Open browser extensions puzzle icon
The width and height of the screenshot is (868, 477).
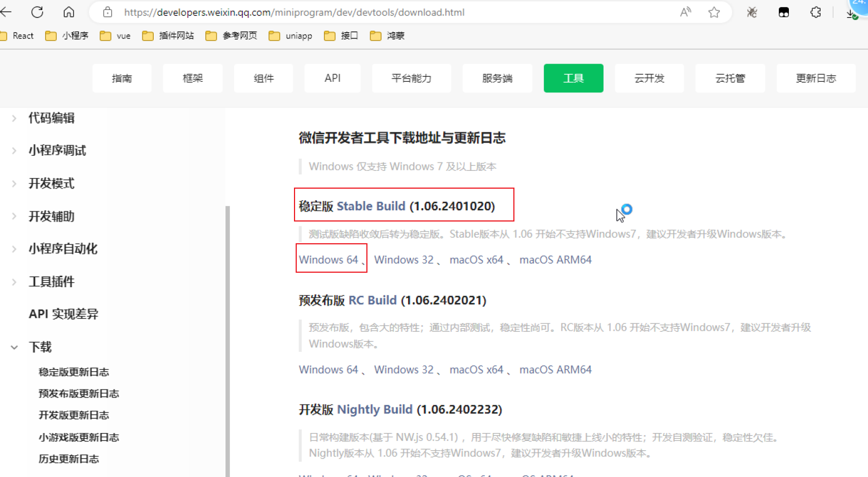pyautogui.click(x=816, y=12)
